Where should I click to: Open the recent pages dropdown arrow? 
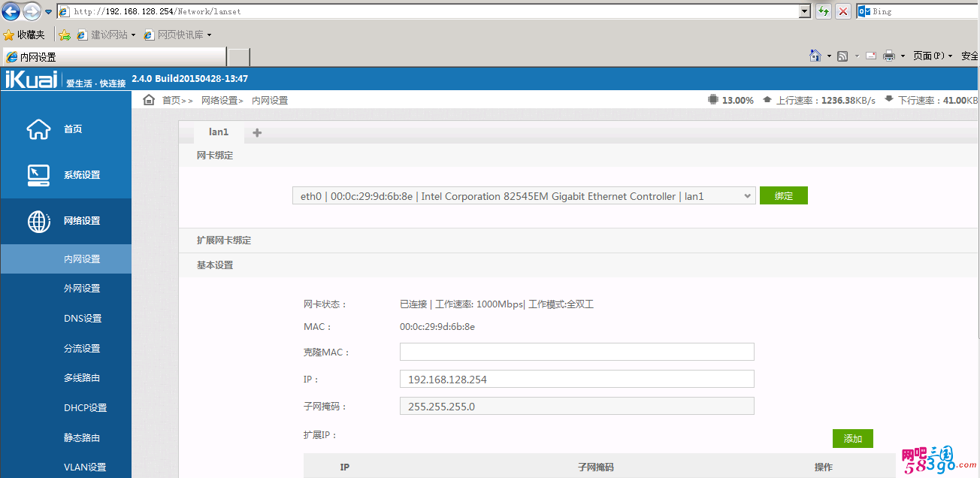48,12
